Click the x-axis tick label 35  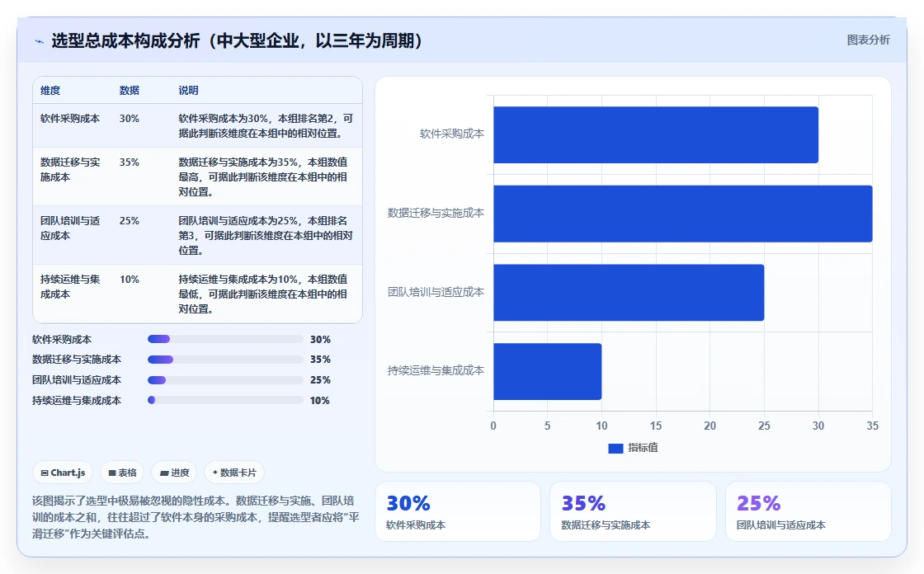point(872,426)
